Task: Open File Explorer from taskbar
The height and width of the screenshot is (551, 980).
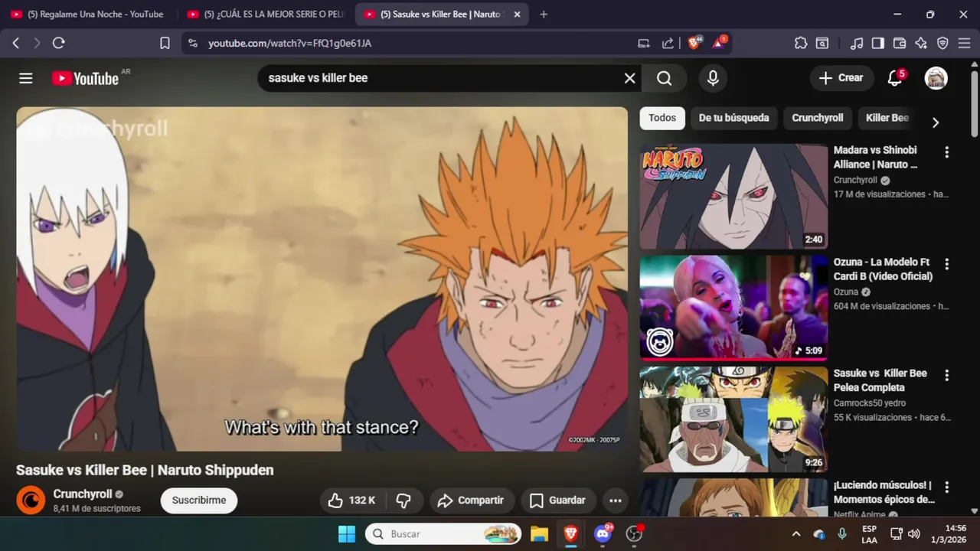Action: pos(539,533)
